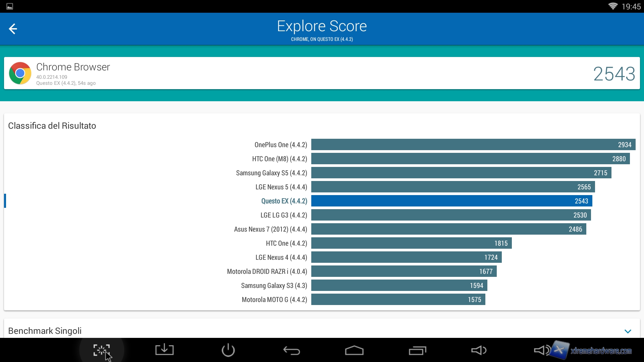The height and width of the screenshot is (362, 644).
Task: Tap the Android back navigation icon
Action: point(291,351)
